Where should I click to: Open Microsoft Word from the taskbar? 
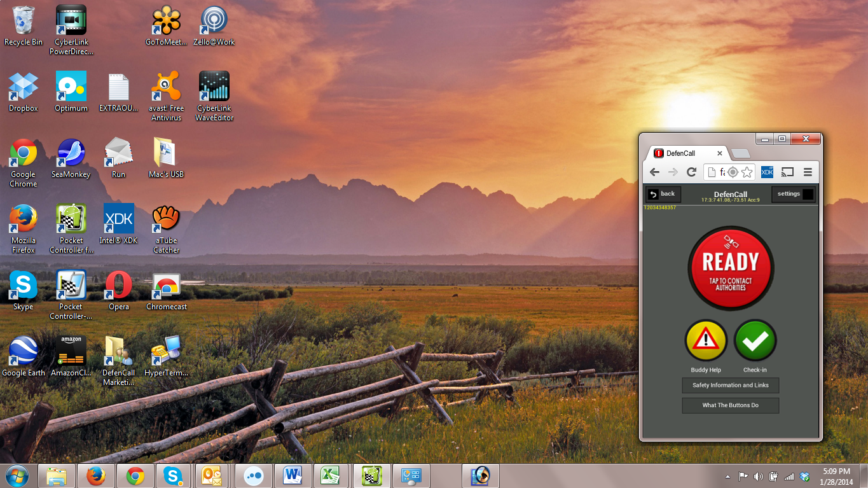(293, 476)
